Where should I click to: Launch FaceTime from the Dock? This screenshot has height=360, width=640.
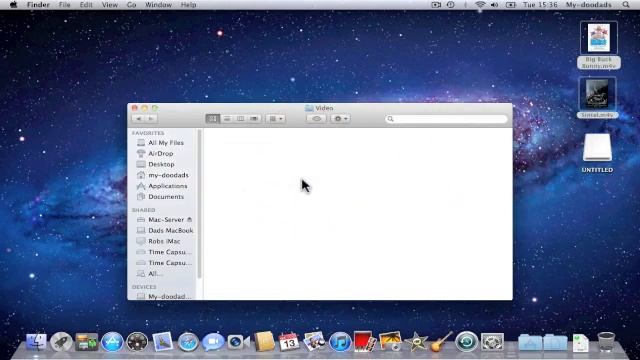[238, 342]
